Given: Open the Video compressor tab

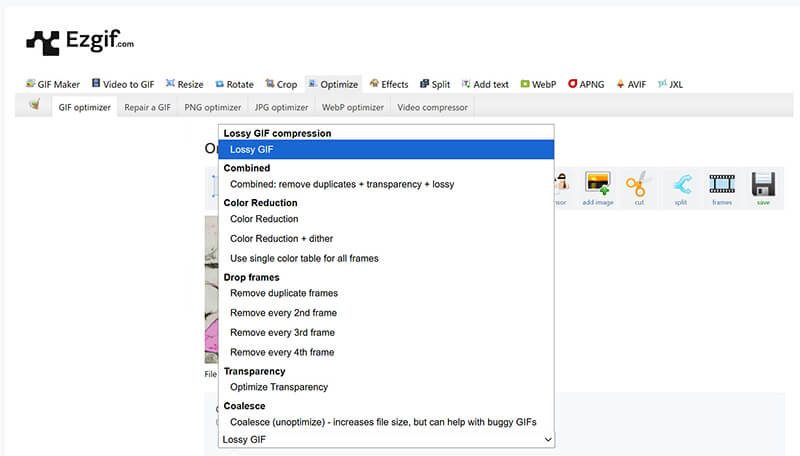Looking at the screenshot, I should [432, 107].
